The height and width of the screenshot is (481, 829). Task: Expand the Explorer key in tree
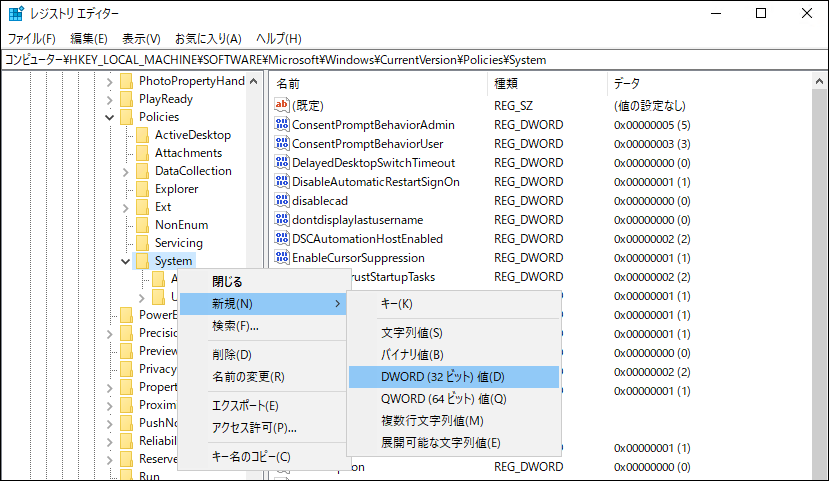[x=125, y=189]
